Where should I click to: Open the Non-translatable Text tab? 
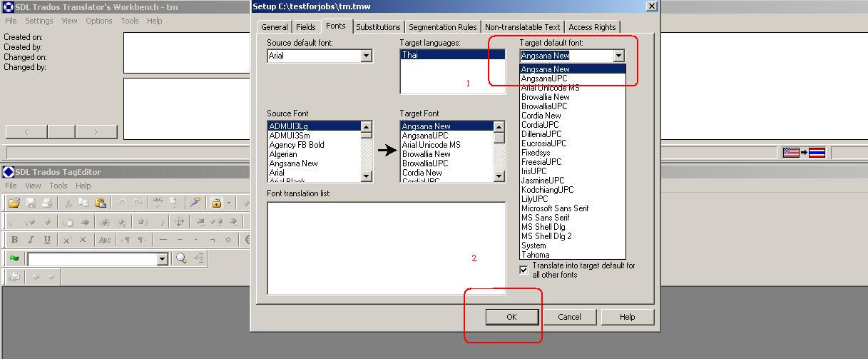523,27
